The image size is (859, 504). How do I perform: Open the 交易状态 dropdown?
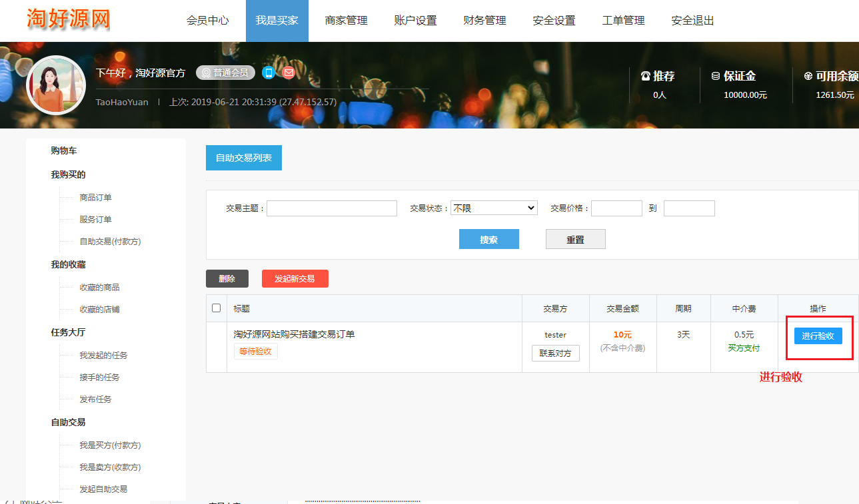tap(494, 208)
